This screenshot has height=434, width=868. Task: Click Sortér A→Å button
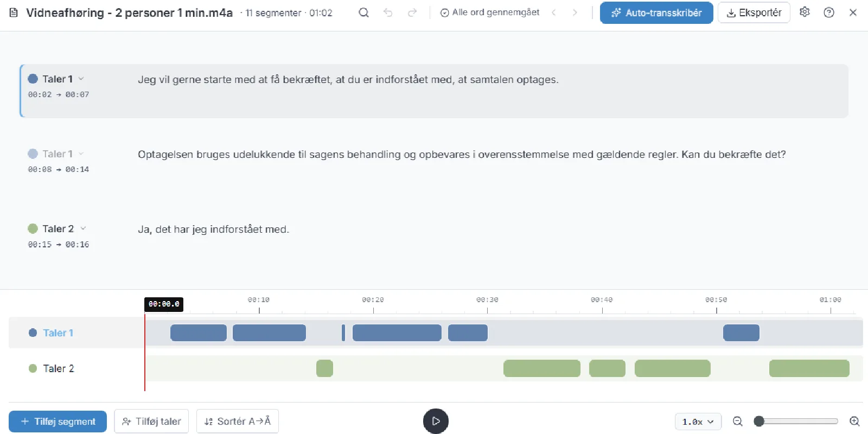click(x=238, y=422)
